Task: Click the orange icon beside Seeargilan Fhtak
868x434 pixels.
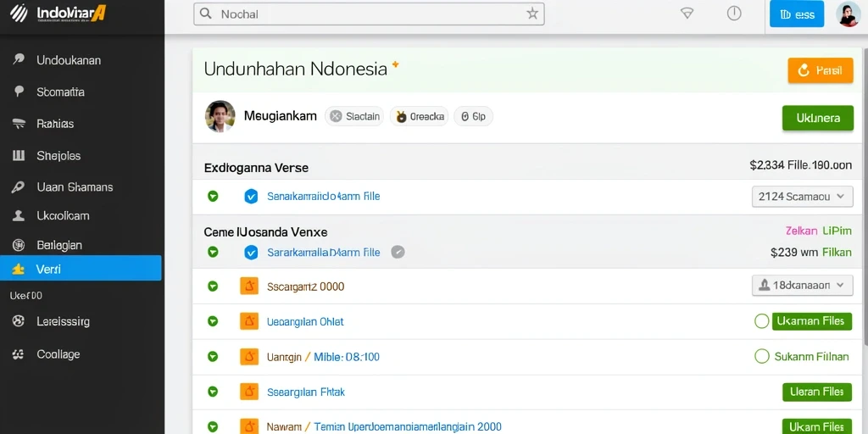Action: click(249, 392)
